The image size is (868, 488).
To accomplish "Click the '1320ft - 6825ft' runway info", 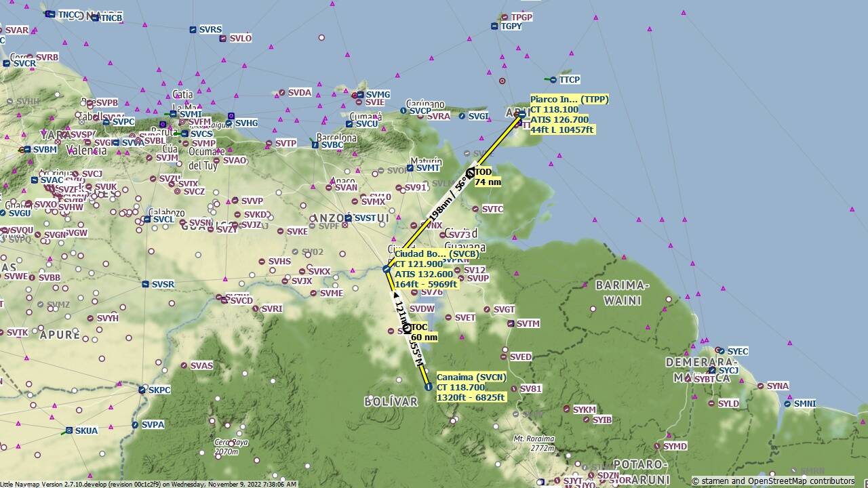I will click(x=471, y=397).
